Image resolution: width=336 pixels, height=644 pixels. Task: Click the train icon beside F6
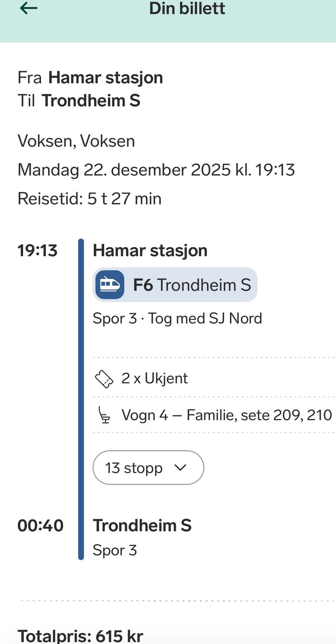pyautogui.click(x=110, y=285)
